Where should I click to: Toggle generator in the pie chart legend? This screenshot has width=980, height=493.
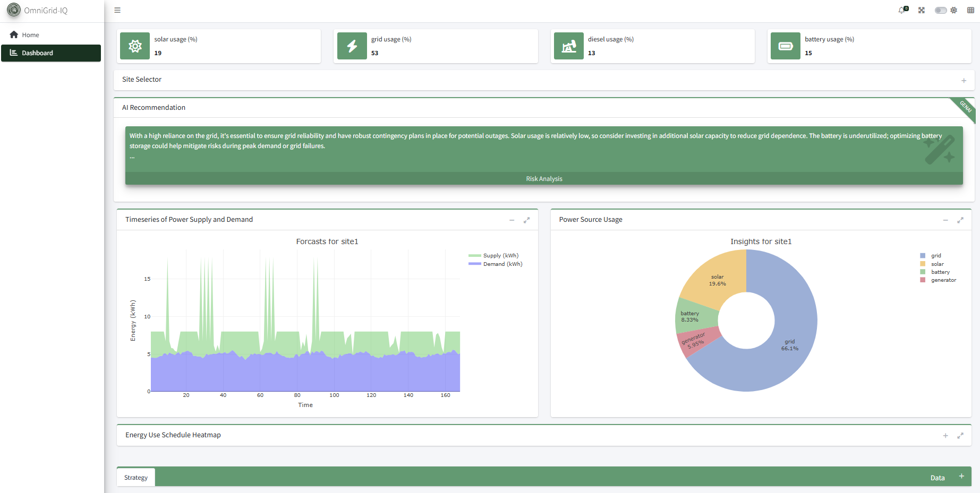(938, 280)
